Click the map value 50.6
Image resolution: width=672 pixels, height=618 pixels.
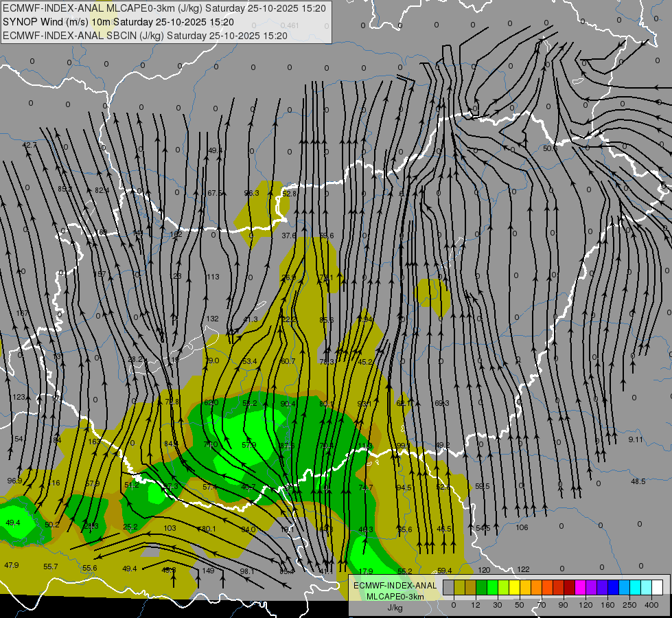tap(549, 148)
